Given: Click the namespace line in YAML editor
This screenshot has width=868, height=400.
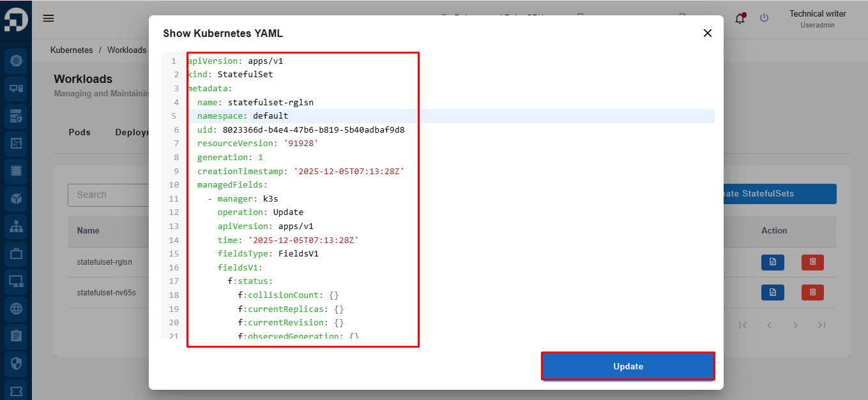Looking at the screenshot, I should (x=243, y=116).
